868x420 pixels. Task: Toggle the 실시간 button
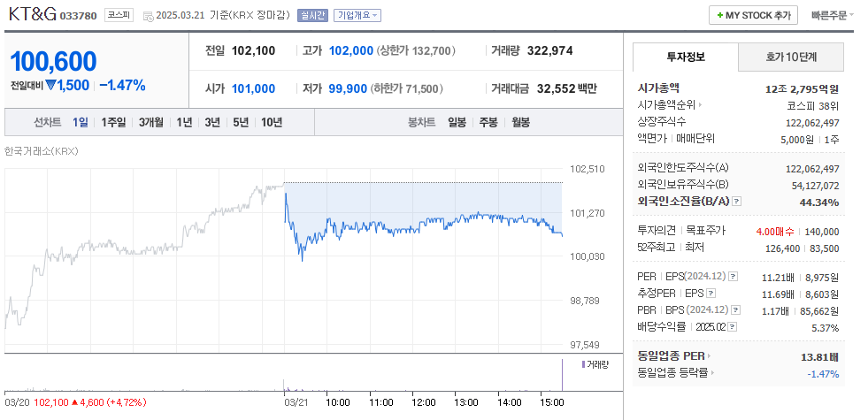[312, 16]
